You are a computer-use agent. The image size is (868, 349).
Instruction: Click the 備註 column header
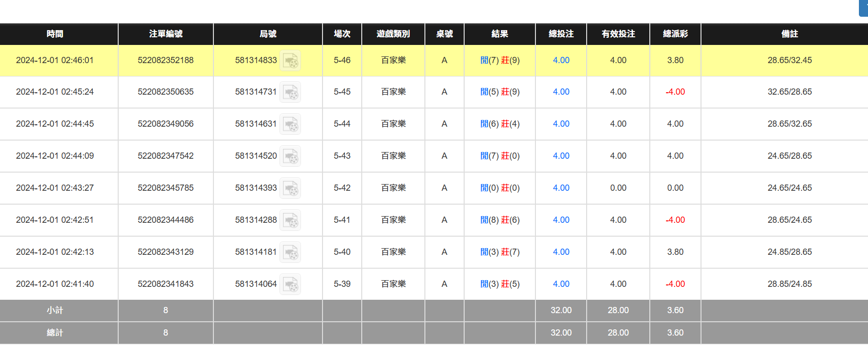pos(790,34)
